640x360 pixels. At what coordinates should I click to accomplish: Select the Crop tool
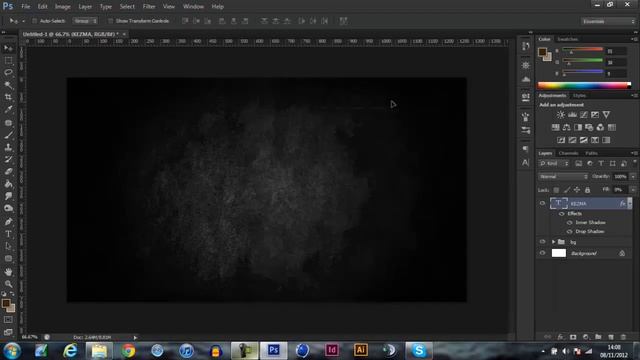[8, 97]
